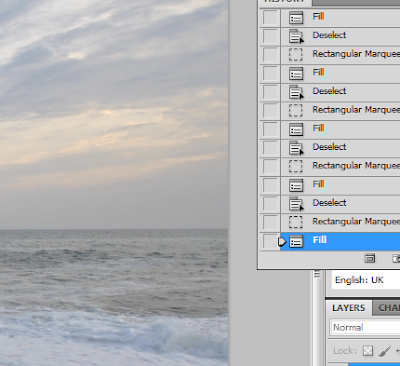Viewport: 400px width, 366px height.
Task: Click the Fill icon in the highlighted history row
Action: click(296, 242)
